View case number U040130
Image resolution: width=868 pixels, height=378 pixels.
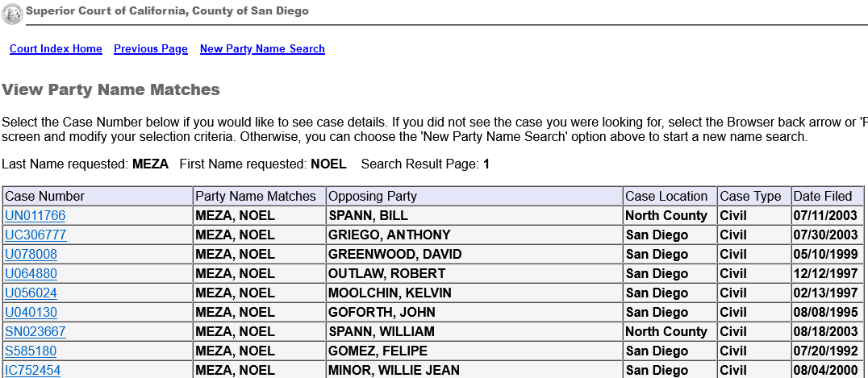pos(31,312)
